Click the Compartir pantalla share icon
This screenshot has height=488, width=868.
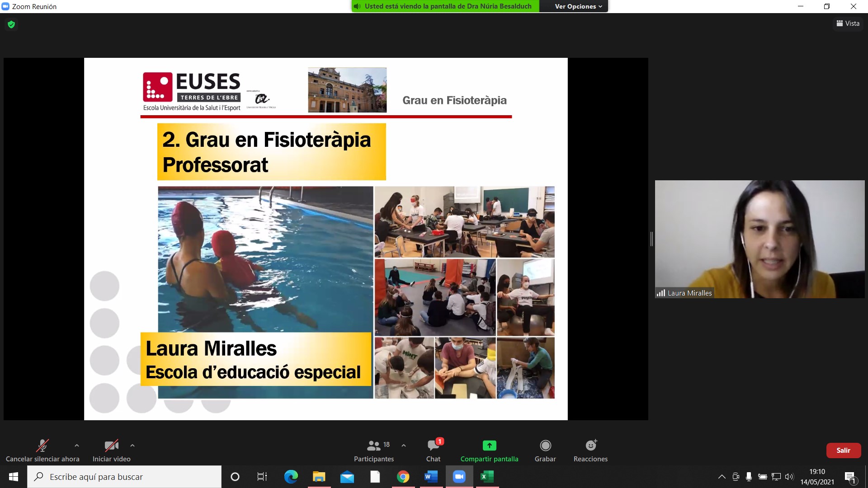(x=489, y=446)
